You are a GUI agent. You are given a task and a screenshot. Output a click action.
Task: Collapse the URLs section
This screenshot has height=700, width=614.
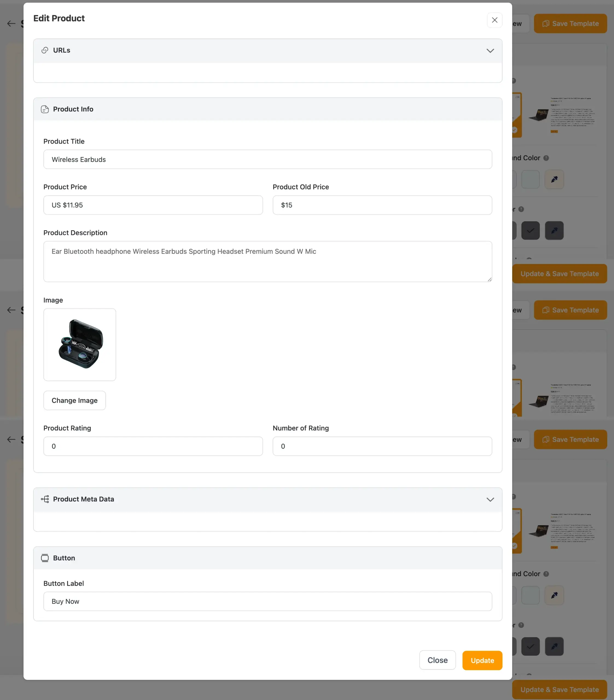pyautogui.click(x=490, y=50)
